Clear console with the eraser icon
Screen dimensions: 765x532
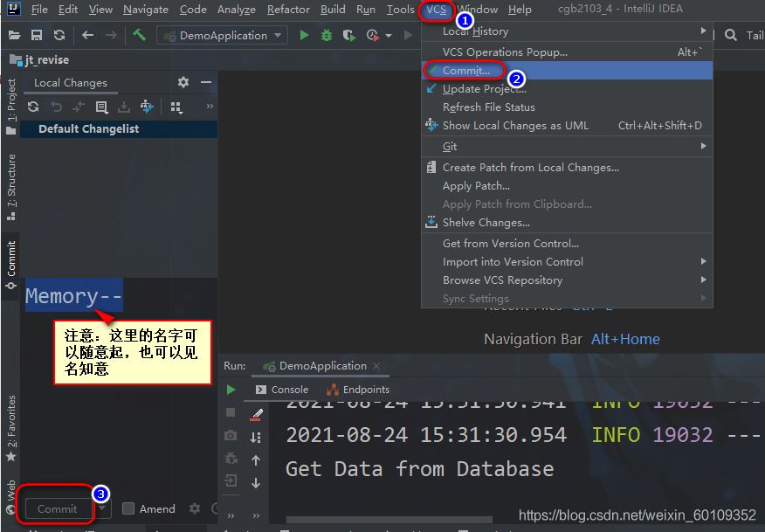pyautogui.click(x=256, y=414)
